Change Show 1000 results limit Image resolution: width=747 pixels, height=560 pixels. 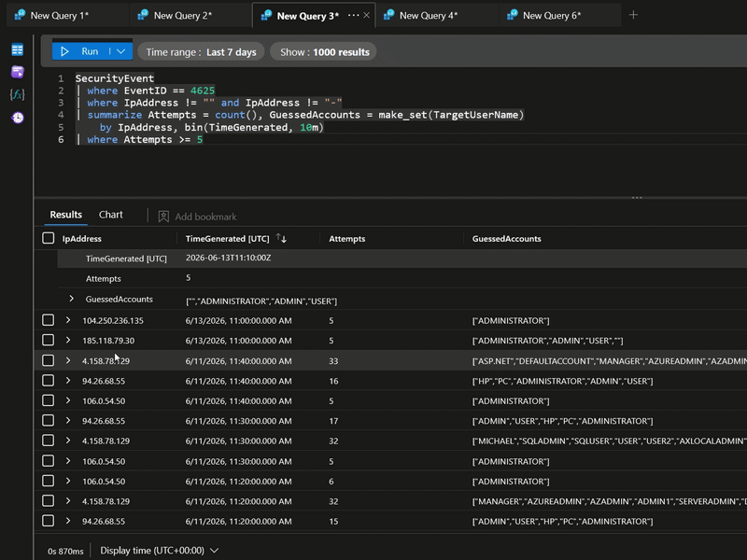[324, 52]
